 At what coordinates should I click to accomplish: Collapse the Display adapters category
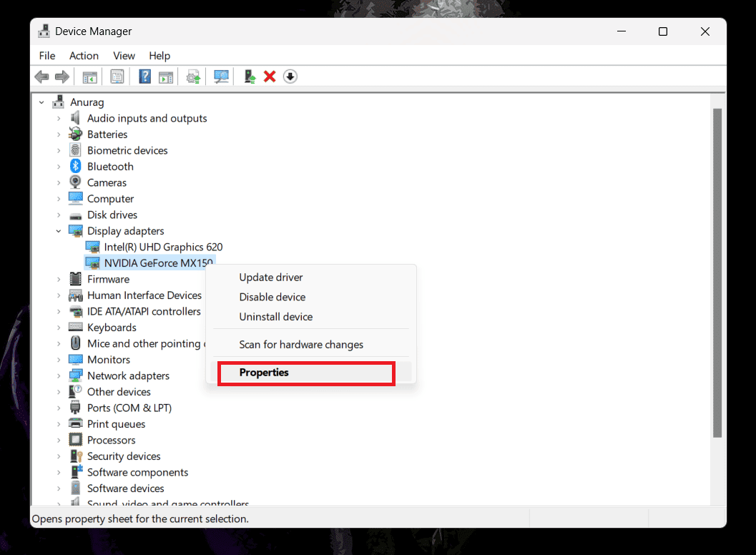[x=59, y=231]
